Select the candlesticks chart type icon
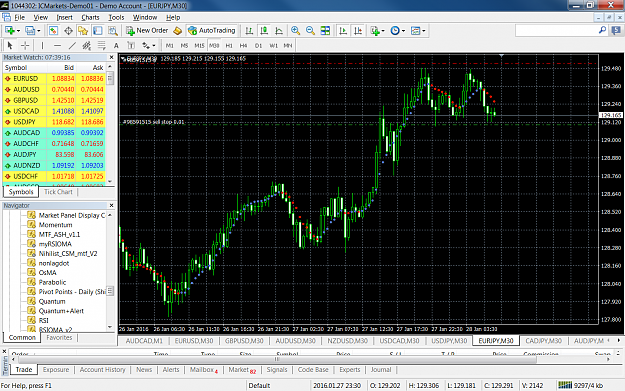 pos(264,31)
